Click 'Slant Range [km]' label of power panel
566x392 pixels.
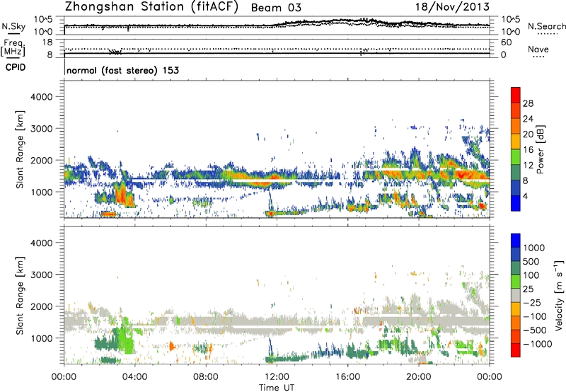[x=20, y=149]
